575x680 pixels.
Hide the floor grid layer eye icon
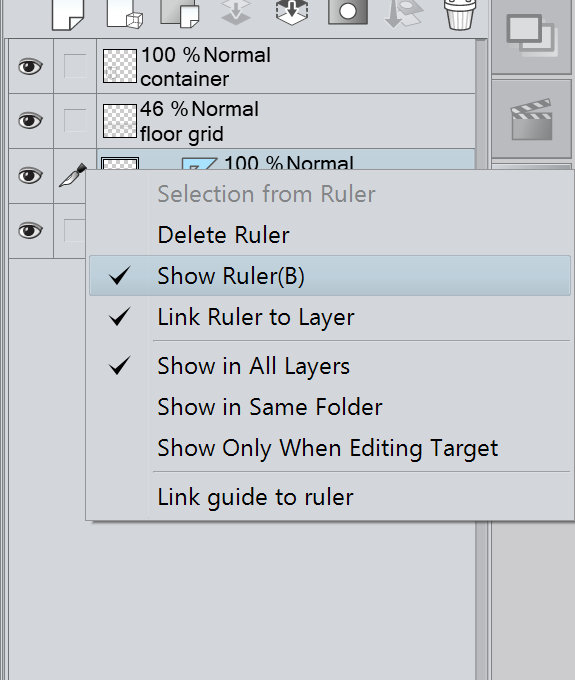coord(30,120)
